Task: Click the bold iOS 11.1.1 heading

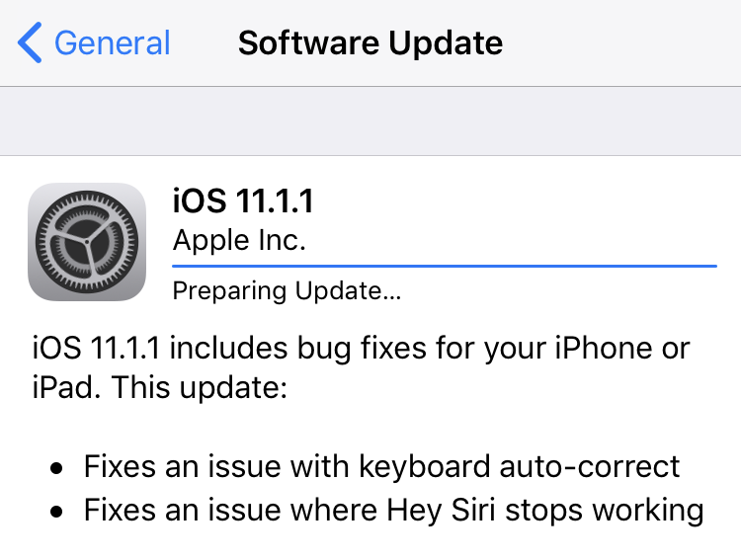Action: coord(242,201)
